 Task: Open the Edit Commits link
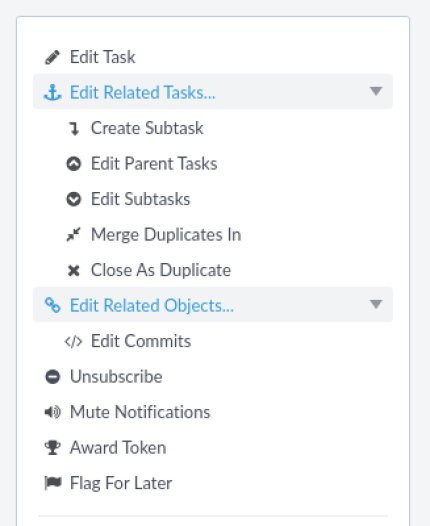click(x=141, y=341)
